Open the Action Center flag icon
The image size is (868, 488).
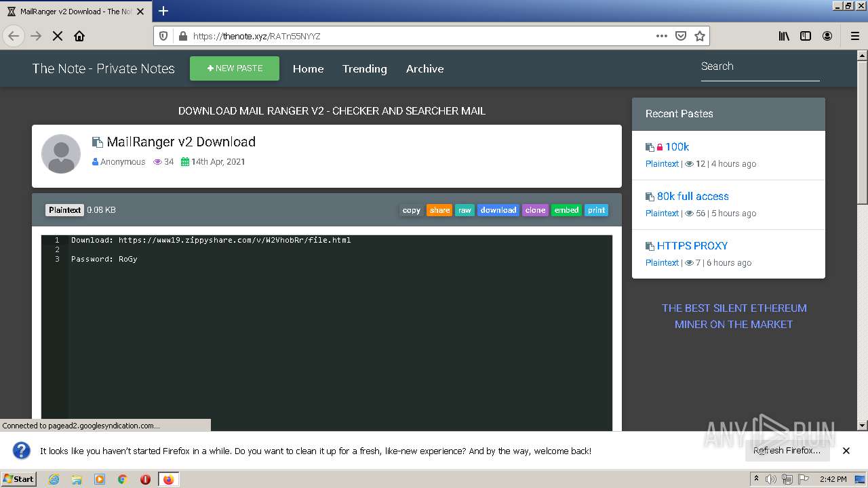804,479
